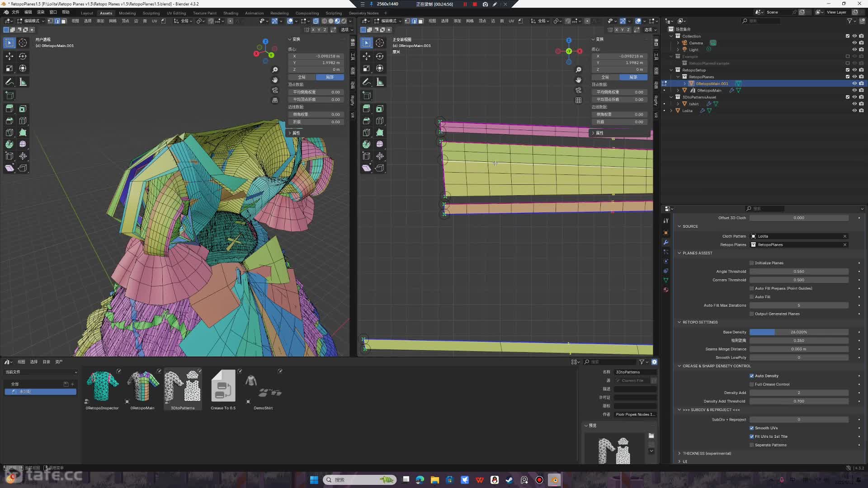Viewport: 868px width, 488px height.
Task: Select the Rotate tool in left viewport
Action: click(23, 56)
